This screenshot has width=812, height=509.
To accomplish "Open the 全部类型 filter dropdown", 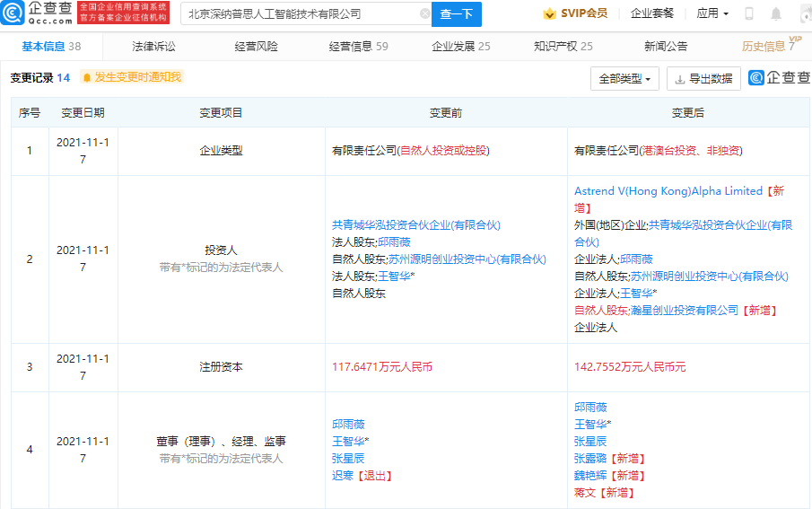I will pyautogui.click(x=624, y=79).
